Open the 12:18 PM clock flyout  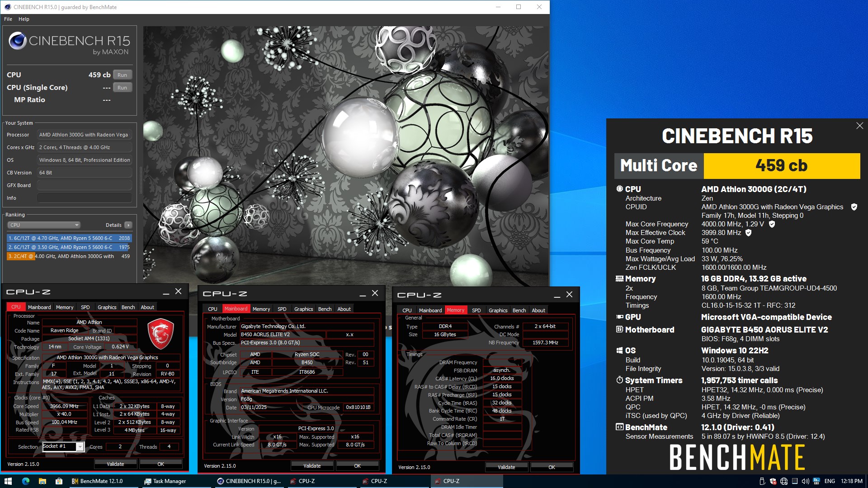[852, 481]
